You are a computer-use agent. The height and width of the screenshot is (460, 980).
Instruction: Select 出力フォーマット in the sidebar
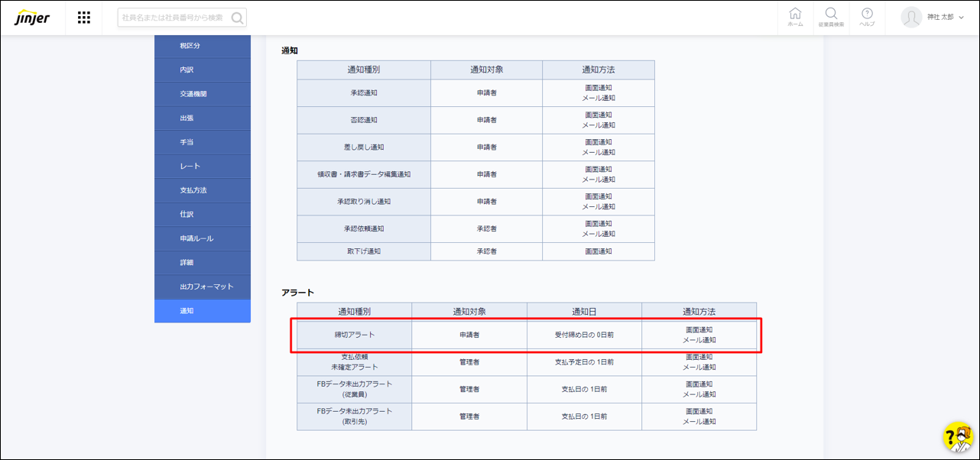click(x=203, y=287)
